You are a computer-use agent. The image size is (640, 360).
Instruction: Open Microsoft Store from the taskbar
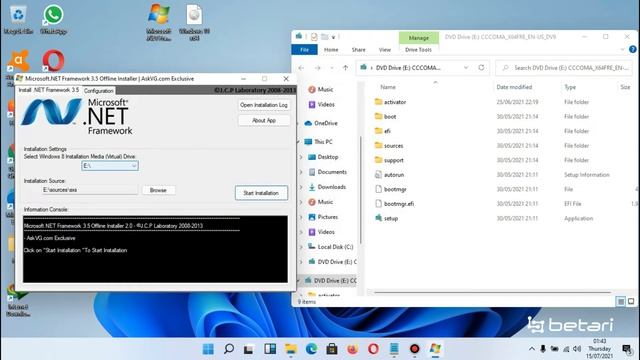point(332,349)
